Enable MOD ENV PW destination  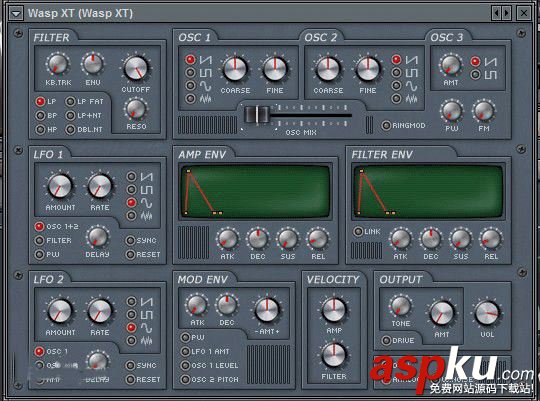[x=185, y=337]
